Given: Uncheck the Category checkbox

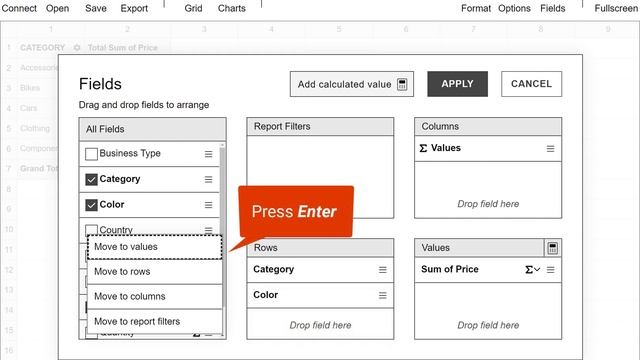Looking at the screenshot, I should point(91,180).
